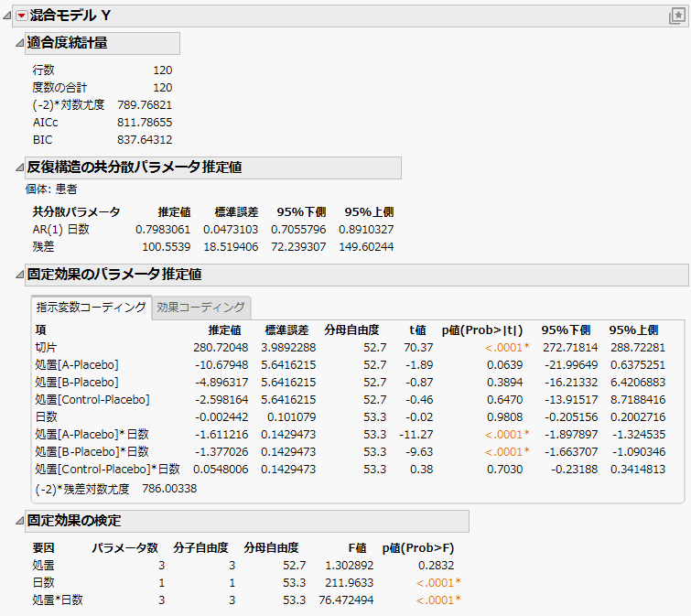Click the 残差 estimate 100.5539
The height and width of the screenshot is (616, 691).
tap(167, 247)
